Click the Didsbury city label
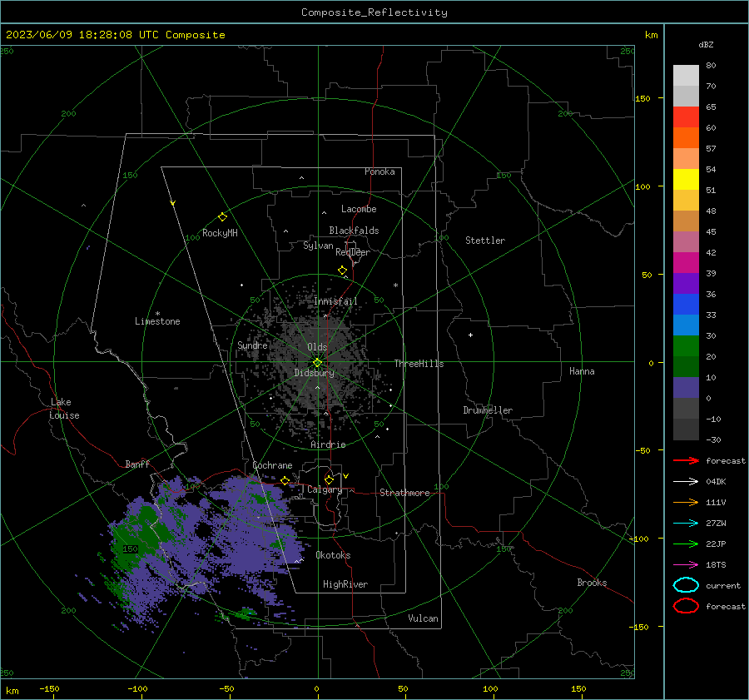The image size is (749, 700). pos(314,373)
